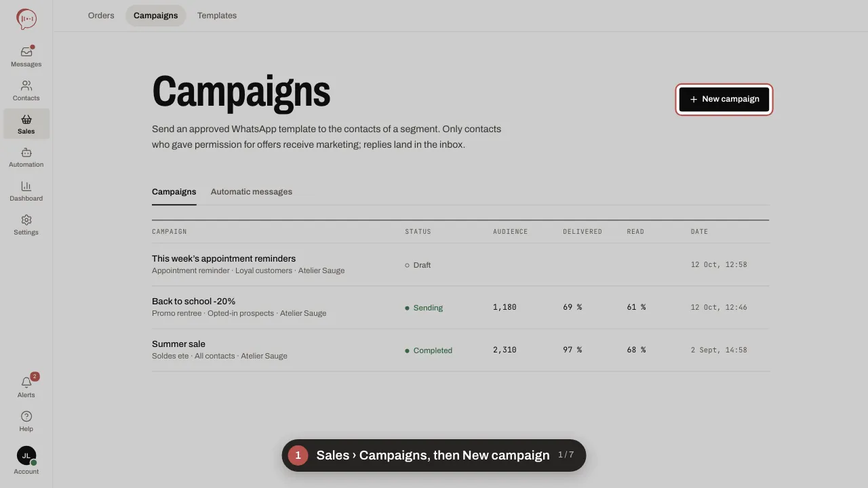The width and height of the screenshot is (868, 488).
Task: Click the read value 61 %
Action: [636, 307]
